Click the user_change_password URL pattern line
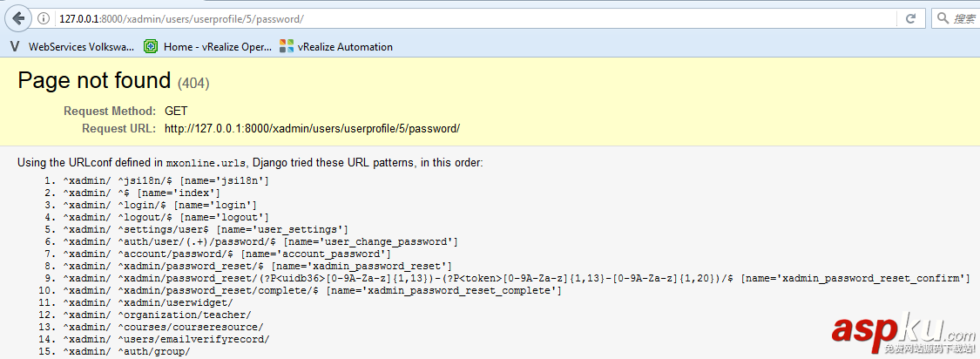Screen dimensions: 980x359 pos(260,241)
